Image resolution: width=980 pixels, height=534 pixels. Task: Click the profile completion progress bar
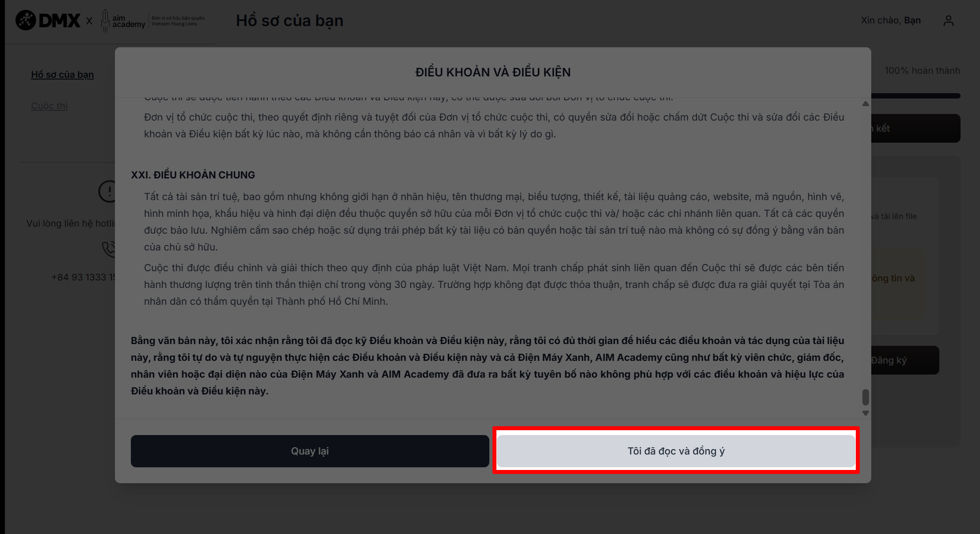915,96
